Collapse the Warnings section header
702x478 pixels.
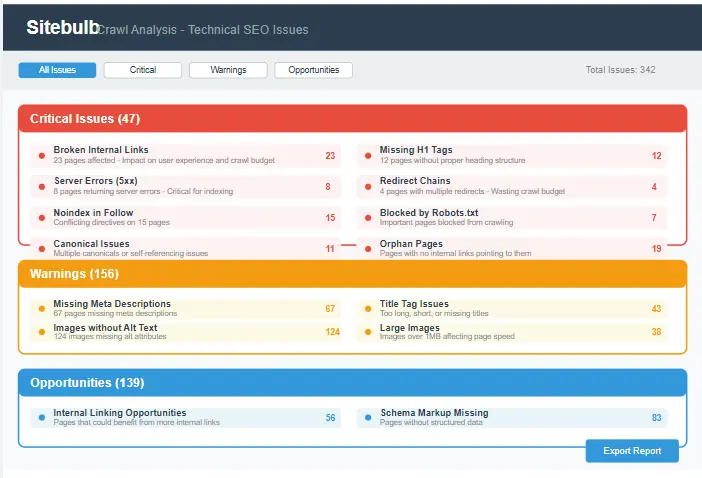(352, 274)
